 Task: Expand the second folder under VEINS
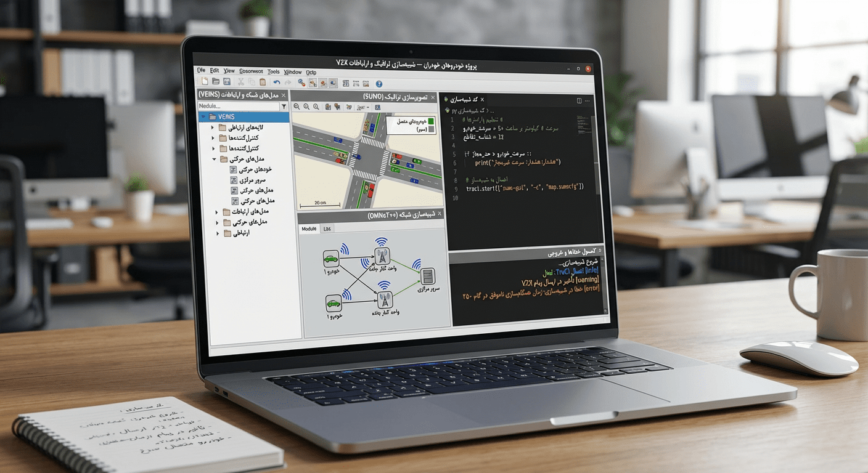pyautogui.click(x=214, y=138)
